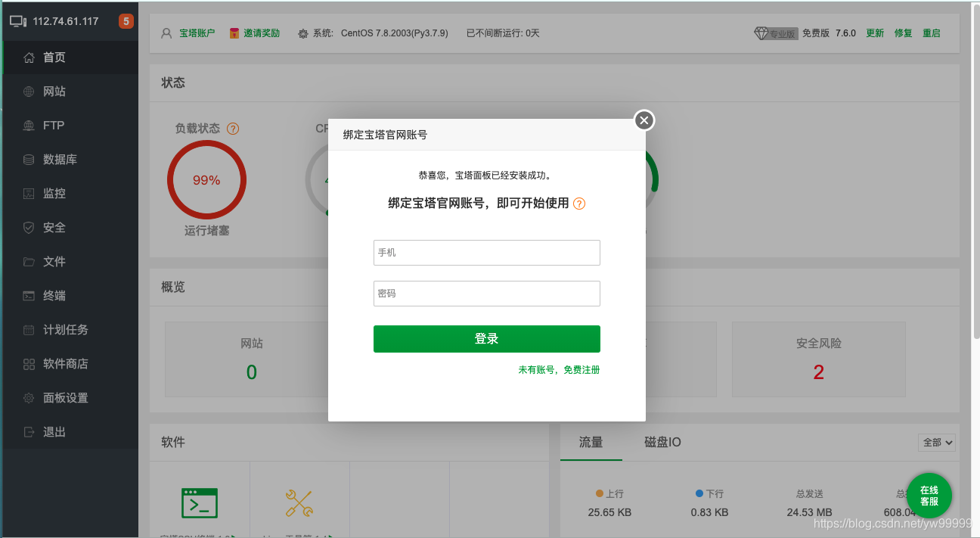Click the 下行 0.83 KB value
980x538 pixels.
[709, 512]
